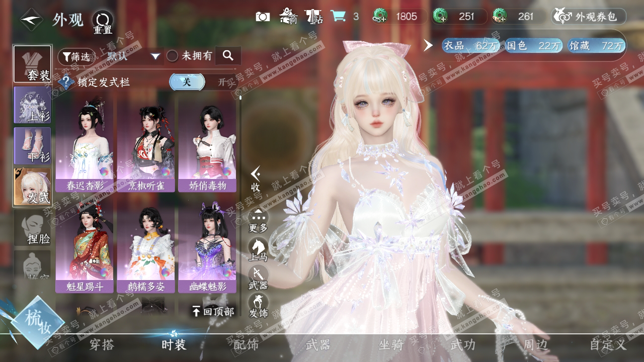The width and height of the screenshot is (644, 362).
Task: Select the 幽蝶魅影 outfit
Action: [207, 245]
